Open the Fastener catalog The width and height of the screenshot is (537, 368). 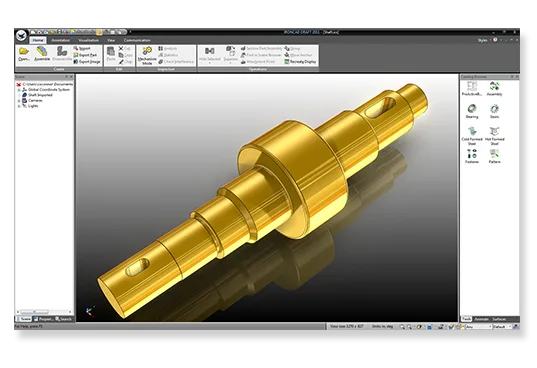point(472,156)
